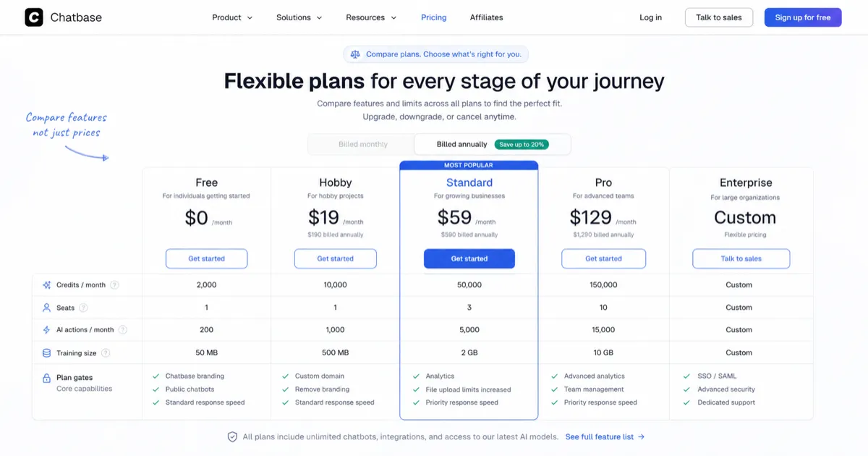Click Get started under the Standard plan
Screen dimensions: 868x456
tap(469, 258)
